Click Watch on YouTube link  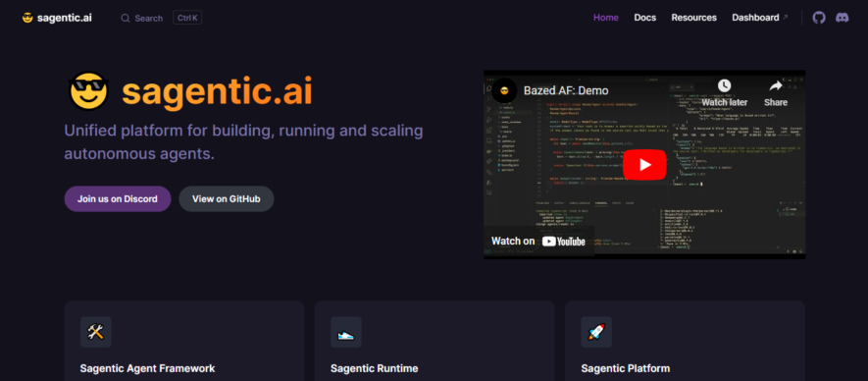(x=538, y=241)
